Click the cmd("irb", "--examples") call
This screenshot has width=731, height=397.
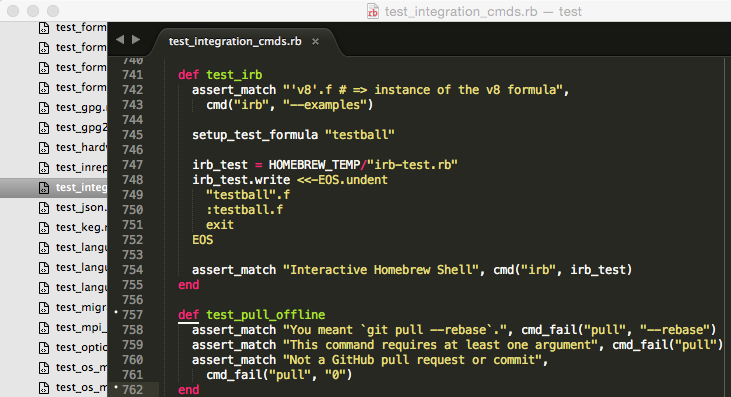[x=290, y=105]
